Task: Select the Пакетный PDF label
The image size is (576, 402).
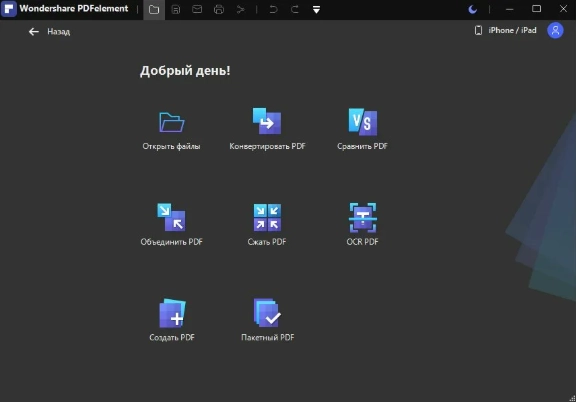Action: pos(267,337)
